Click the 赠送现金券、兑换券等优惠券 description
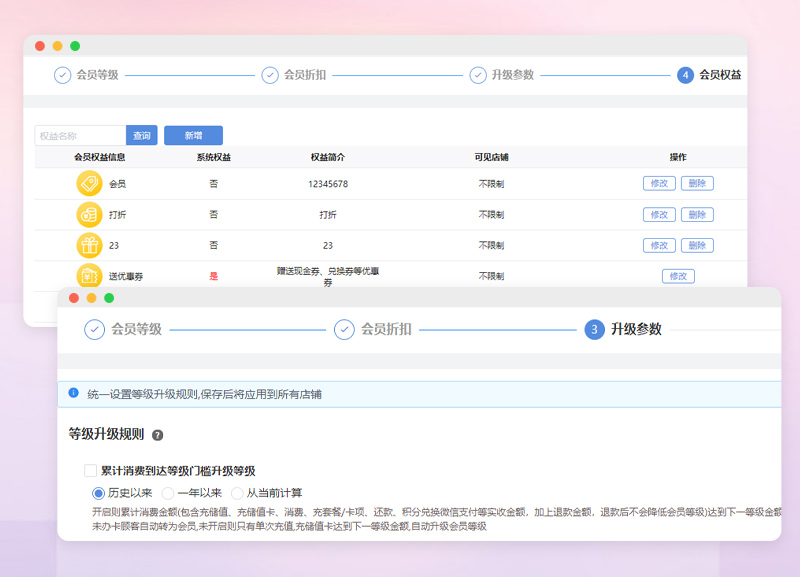The height and width of the screenshot is (577, 800). point(328,277)
